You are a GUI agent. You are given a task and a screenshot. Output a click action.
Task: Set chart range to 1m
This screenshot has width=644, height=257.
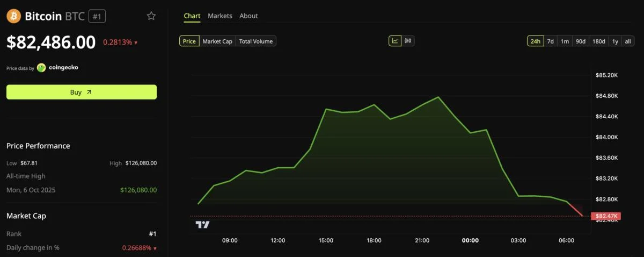pyautogui.click(x=565, y=41)
